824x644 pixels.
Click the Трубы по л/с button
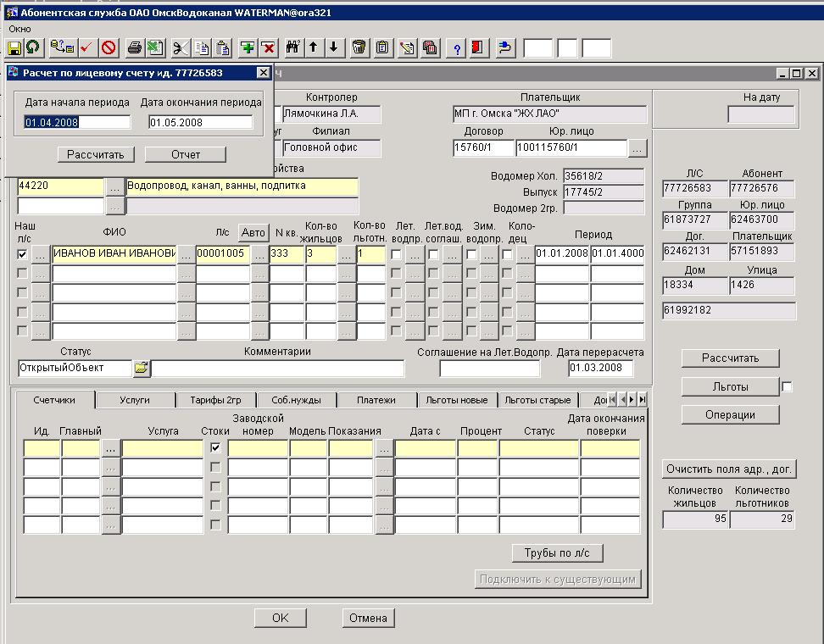557,553
